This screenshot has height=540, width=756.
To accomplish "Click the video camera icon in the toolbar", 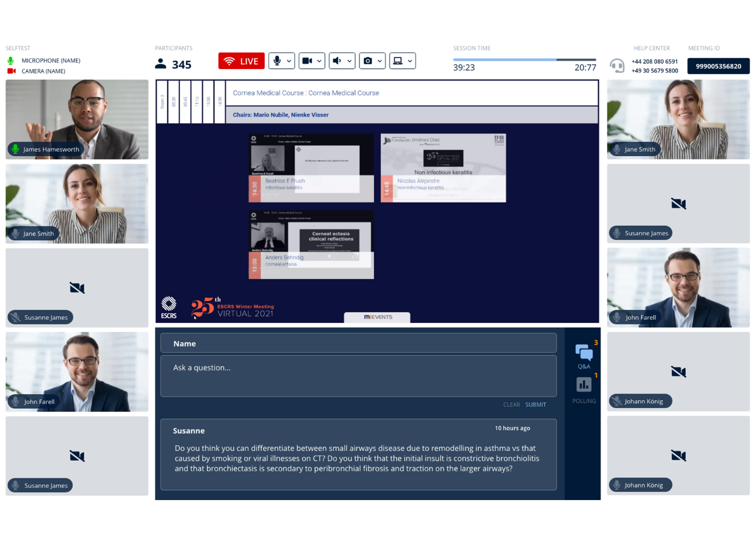I will (x=307, y=61).
